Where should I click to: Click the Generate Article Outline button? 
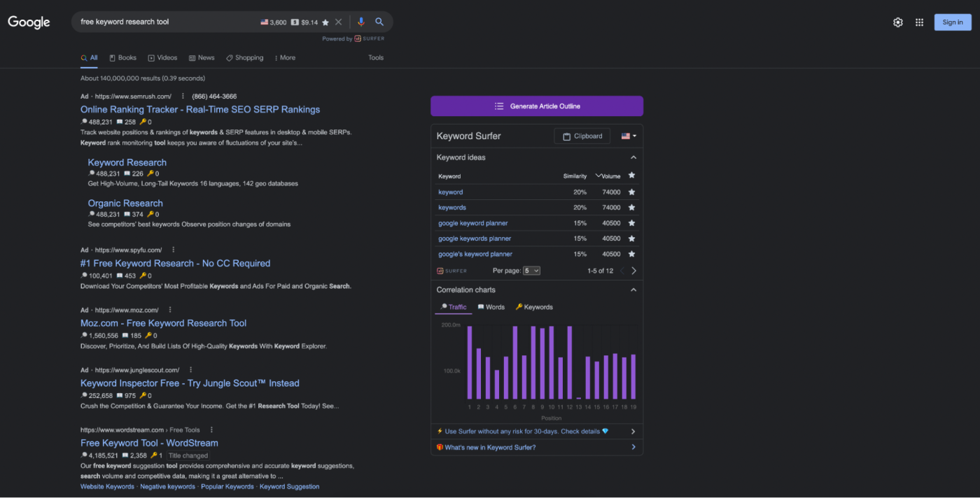(537, 106)
